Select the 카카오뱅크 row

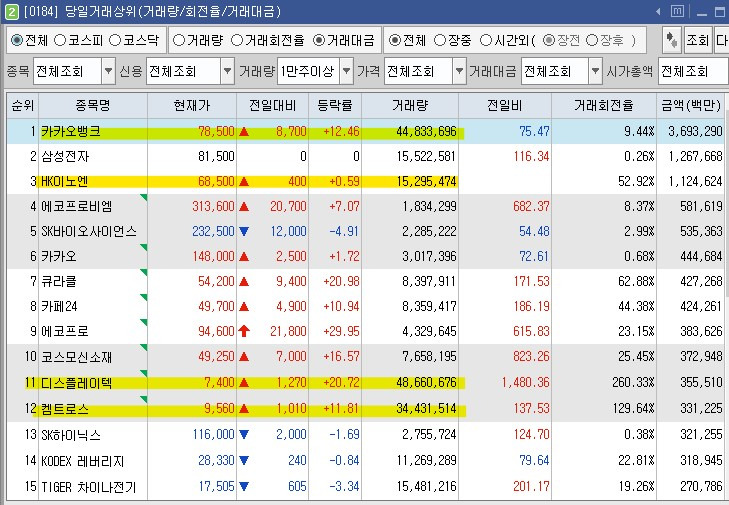coord(366,131)
